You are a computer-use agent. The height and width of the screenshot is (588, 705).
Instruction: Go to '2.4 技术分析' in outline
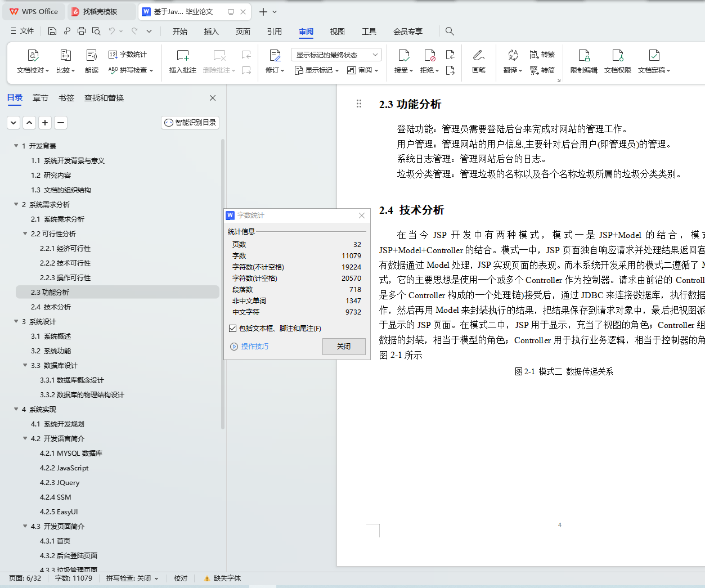[51, 307]
